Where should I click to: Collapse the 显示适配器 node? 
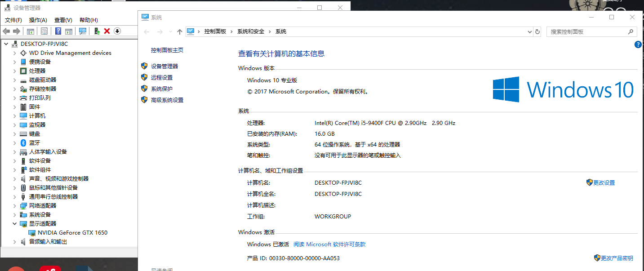15,223
